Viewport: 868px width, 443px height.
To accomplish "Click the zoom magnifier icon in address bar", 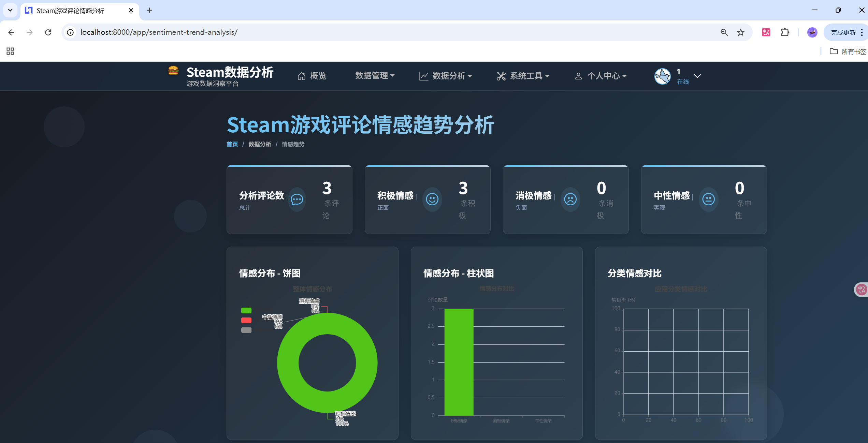I will pos(724,32).
